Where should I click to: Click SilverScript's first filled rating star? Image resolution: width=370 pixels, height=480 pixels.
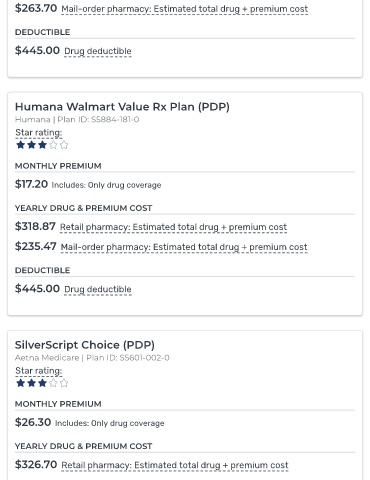click(21, 383)
